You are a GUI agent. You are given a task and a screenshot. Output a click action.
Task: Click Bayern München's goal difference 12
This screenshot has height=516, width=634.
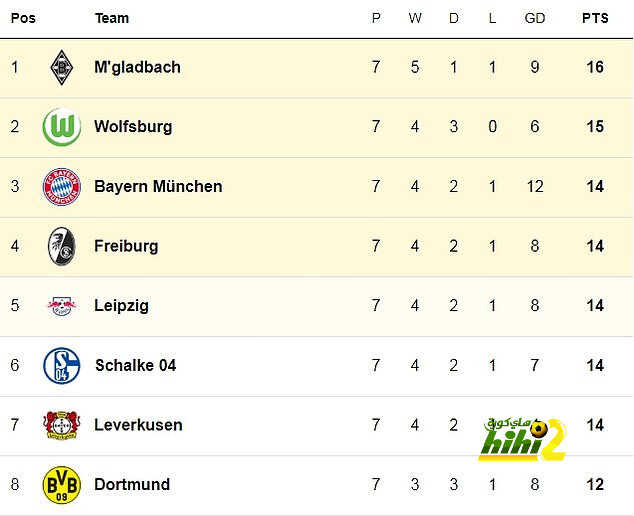tap(535, 186)
